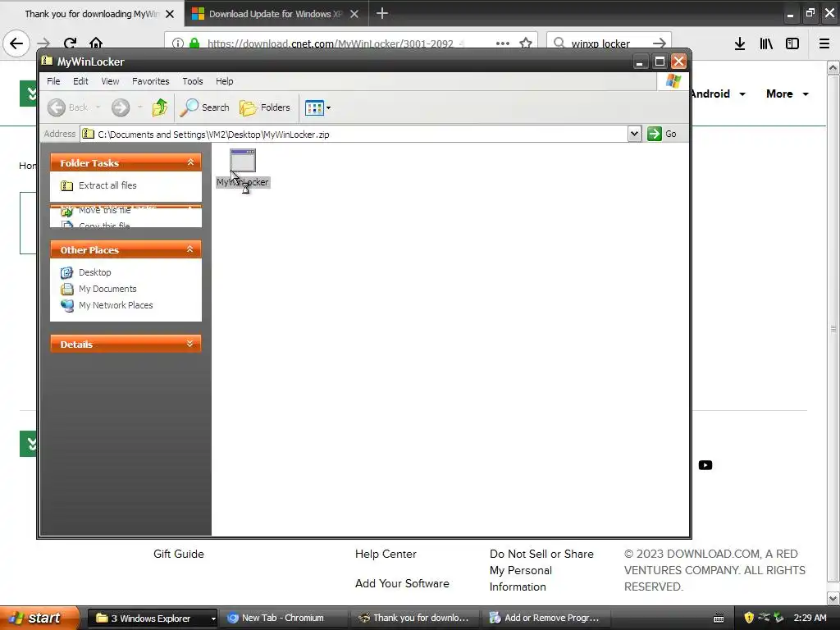
Task: Open the browser hamburger menu
Action: coord(824,43)
